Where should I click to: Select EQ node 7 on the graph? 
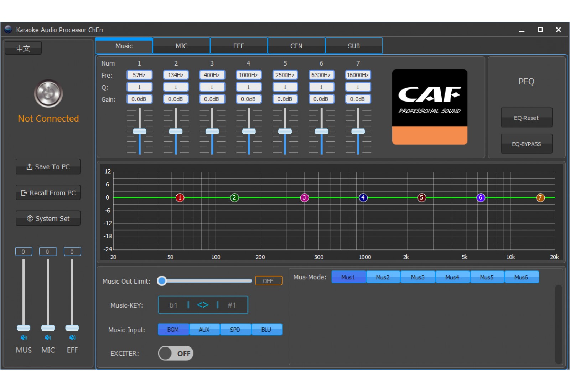pos(540,197)
